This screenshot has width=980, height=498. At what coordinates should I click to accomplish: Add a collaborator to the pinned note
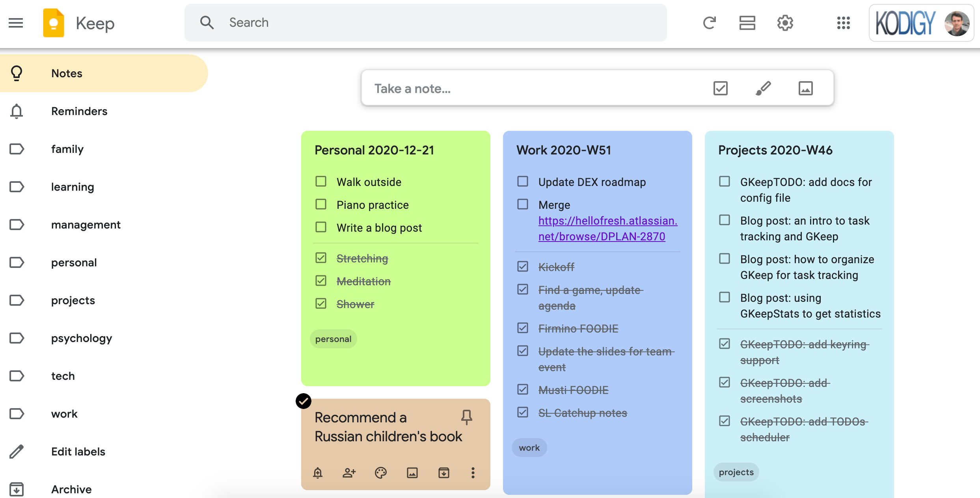click(348, 473)
